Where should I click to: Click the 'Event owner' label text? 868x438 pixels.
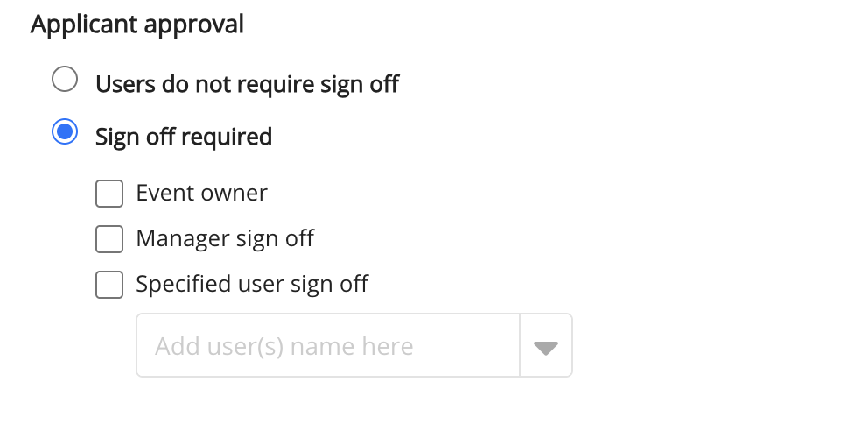coord(201,194)
